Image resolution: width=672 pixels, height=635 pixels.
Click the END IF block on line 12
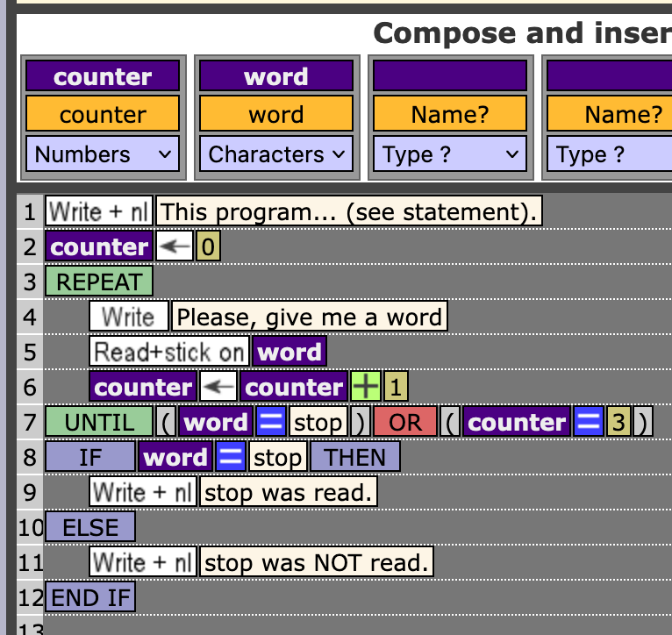click(x=89, y=597)
